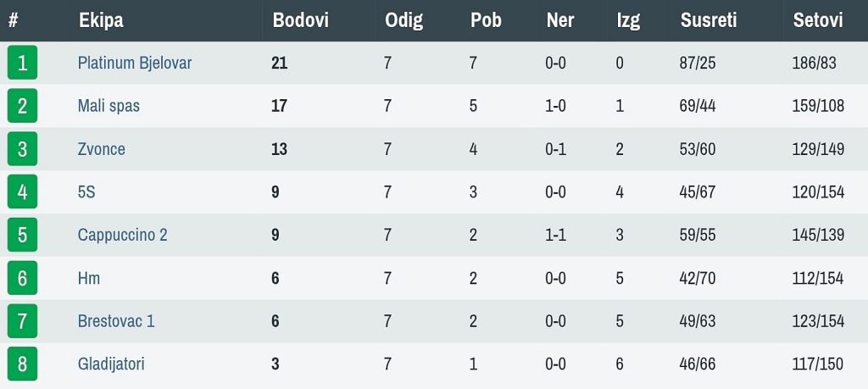Open the Mali spas team page

108,106
